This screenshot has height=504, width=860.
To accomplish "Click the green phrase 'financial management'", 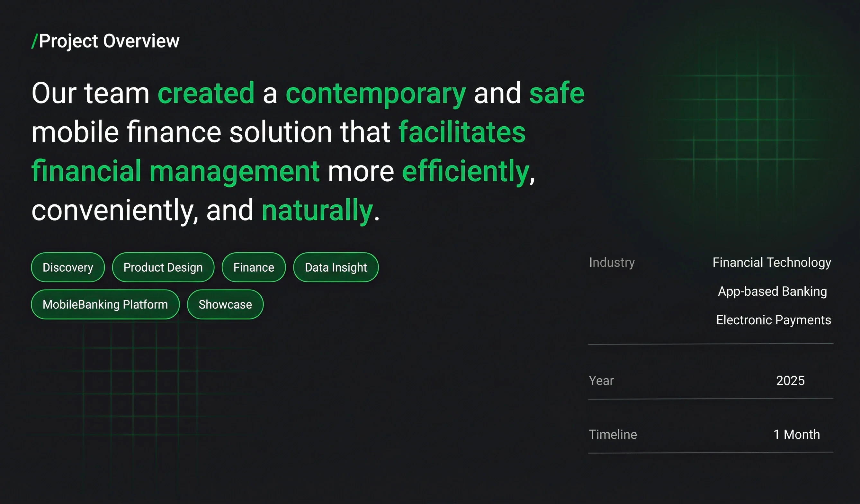I will [175, 172].
